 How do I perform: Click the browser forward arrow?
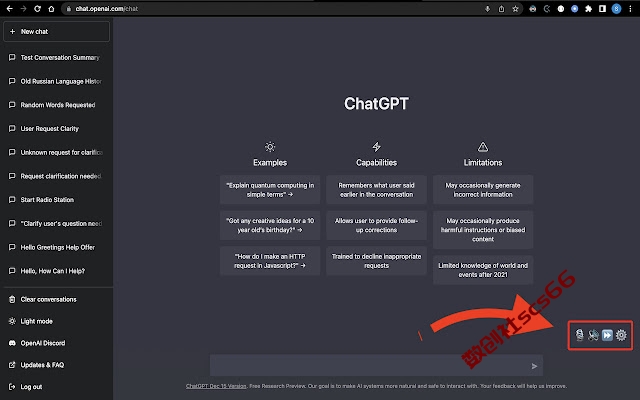[x=23, y=9]
